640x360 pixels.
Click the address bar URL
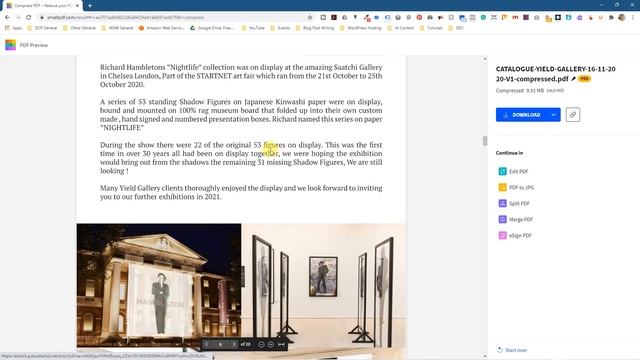click(125, 17)
